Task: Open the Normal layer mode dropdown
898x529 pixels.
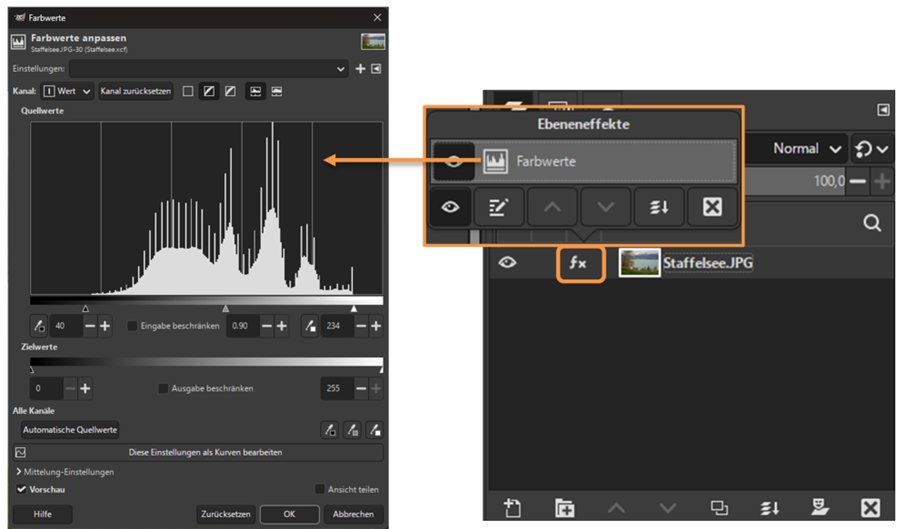Action: pos(806,149)
